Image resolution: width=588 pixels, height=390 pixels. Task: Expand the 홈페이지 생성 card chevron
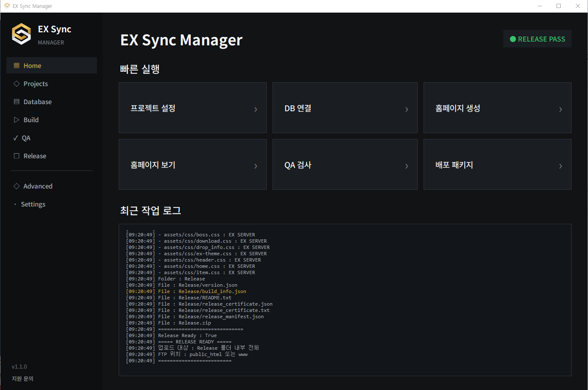(560, 109)
